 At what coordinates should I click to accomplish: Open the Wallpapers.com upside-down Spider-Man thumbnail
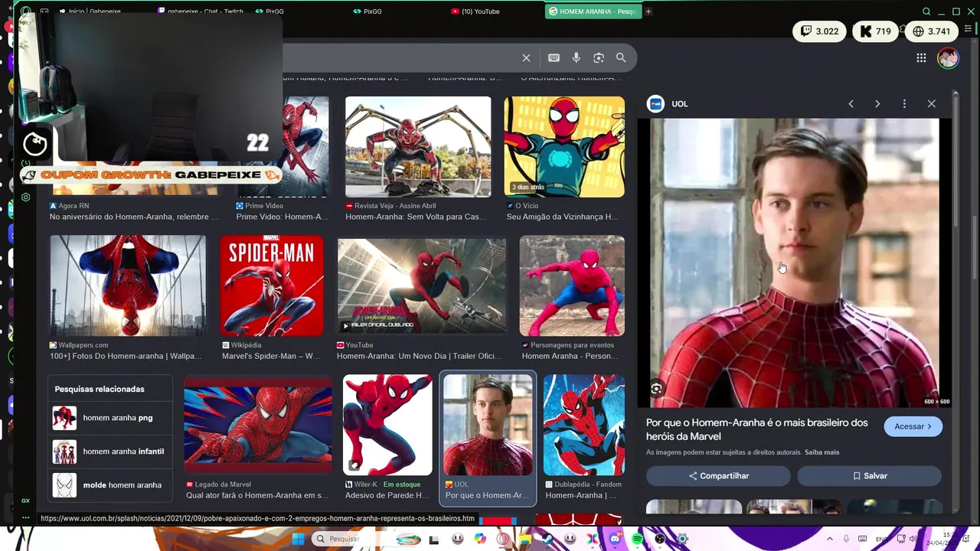(x=128, y=285)
